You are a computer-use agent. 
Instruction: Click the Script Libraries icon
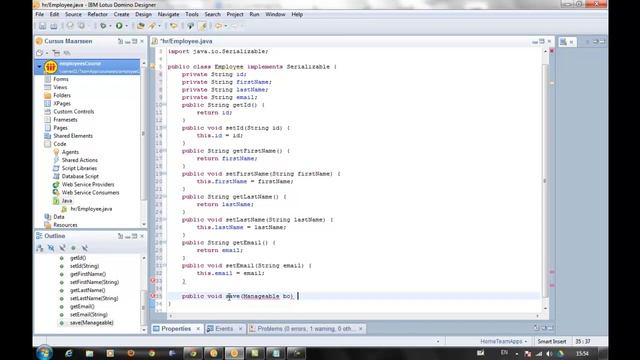click(56, 168)
